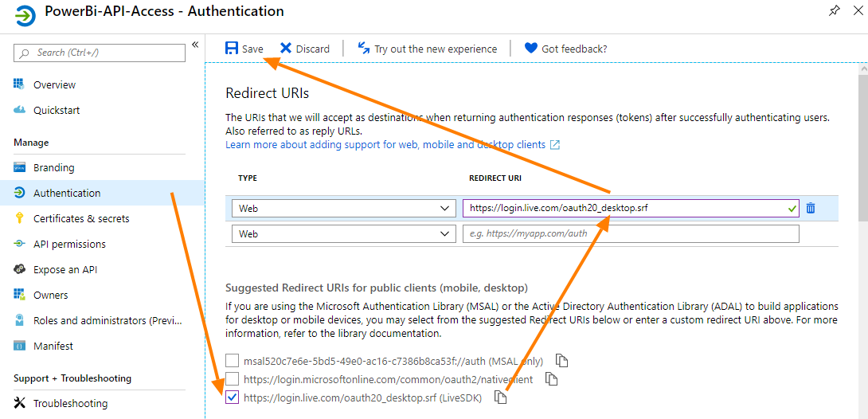This screenshot has height=419, width=868.
Task: Save the authentication changes
Action: [244, 49]
